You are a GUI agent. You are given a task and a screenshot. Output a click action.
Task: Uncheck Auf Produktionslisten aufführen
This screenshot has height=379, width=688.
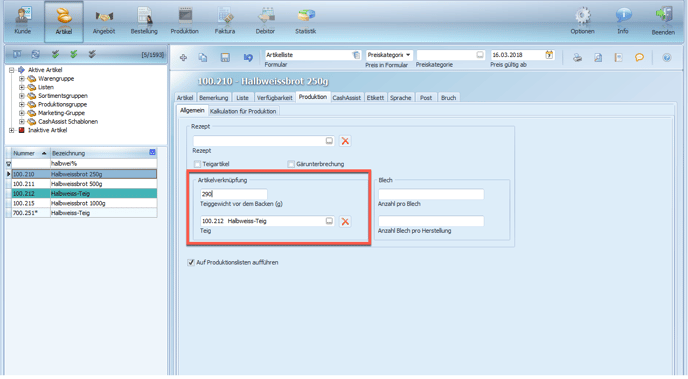[191, 262]
